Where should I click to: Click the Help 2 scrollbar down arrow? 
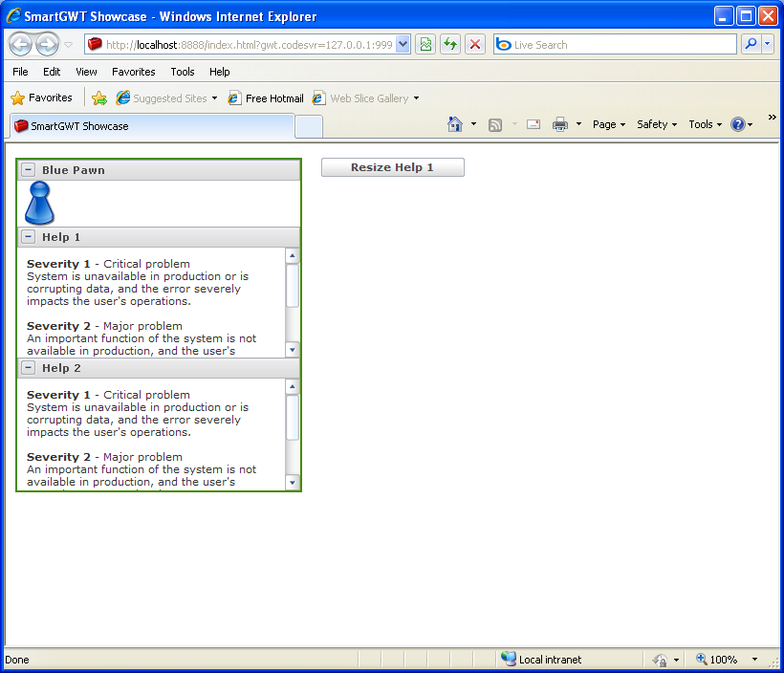292,483
